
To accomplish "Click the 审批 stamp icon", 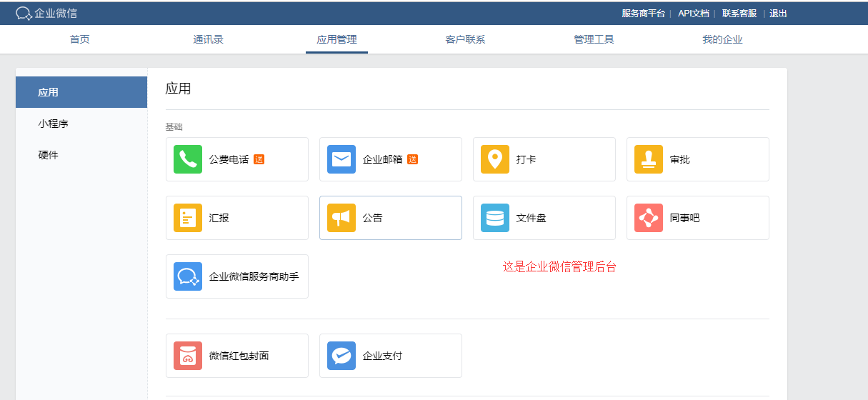I will pos(649,159).
